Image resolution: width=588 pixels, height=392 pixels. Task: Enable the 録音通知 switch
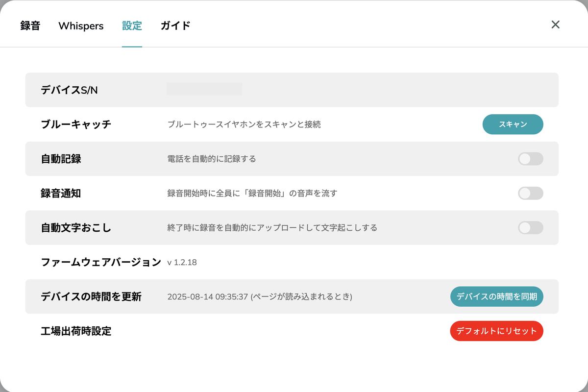[x=531, y=193]
